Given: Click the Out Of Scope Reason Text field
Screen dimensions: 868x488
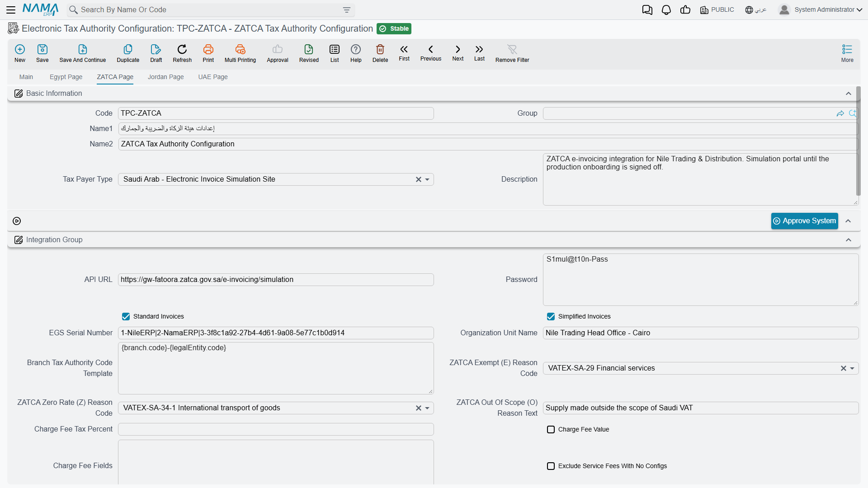Looking at the screenshot, I should pyautogui.click(x=700, y=408).
